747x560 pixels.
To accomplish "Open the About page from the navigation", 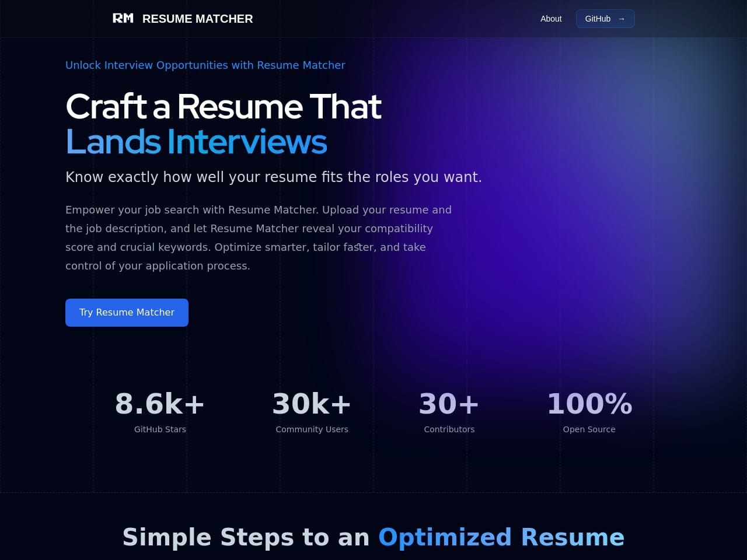I will click(550, 19).
